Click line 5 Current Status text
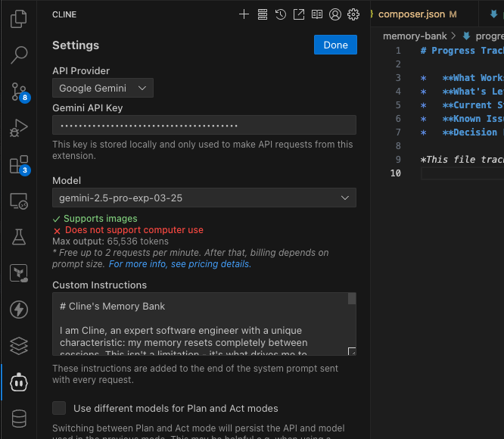Viewport: 504px width, 439px height. (472, 105)
